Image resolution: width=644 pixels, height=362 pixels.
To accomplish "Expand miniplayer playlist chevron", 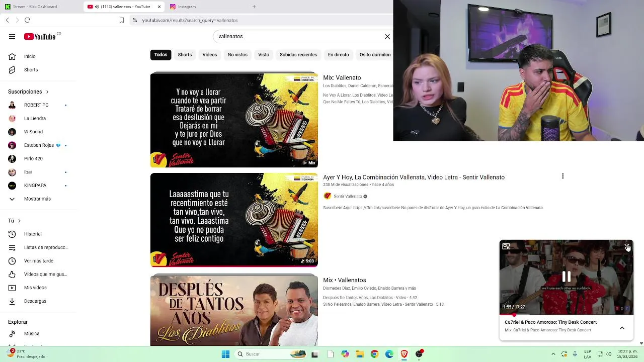I will click(x=622, y=328).
